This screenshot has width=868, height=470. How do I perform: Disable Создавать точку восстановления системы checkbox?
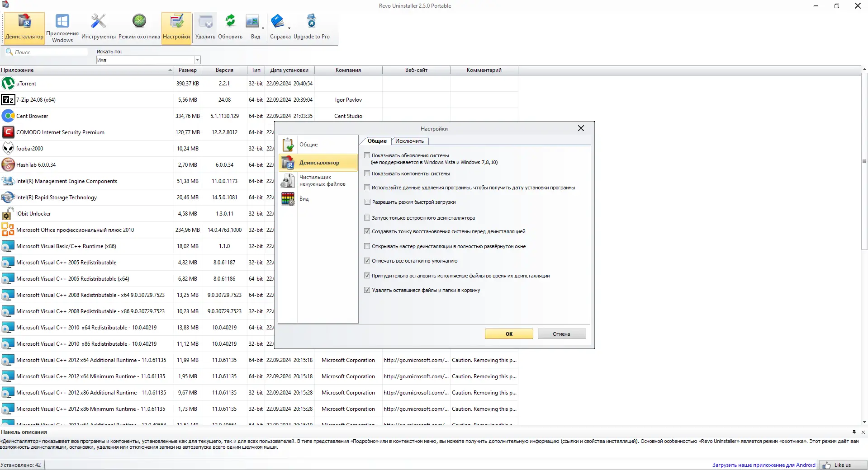click(x=367, y=231)
